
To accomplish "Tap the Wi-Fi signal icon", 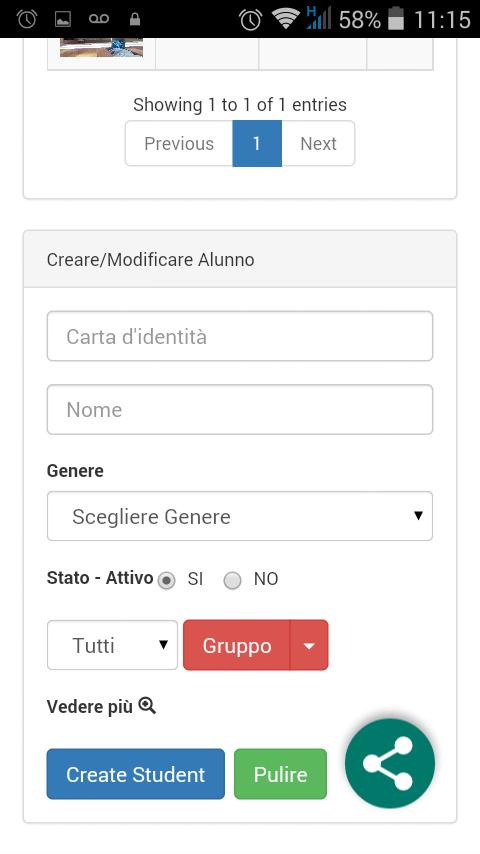I will (x=284, y=20).
